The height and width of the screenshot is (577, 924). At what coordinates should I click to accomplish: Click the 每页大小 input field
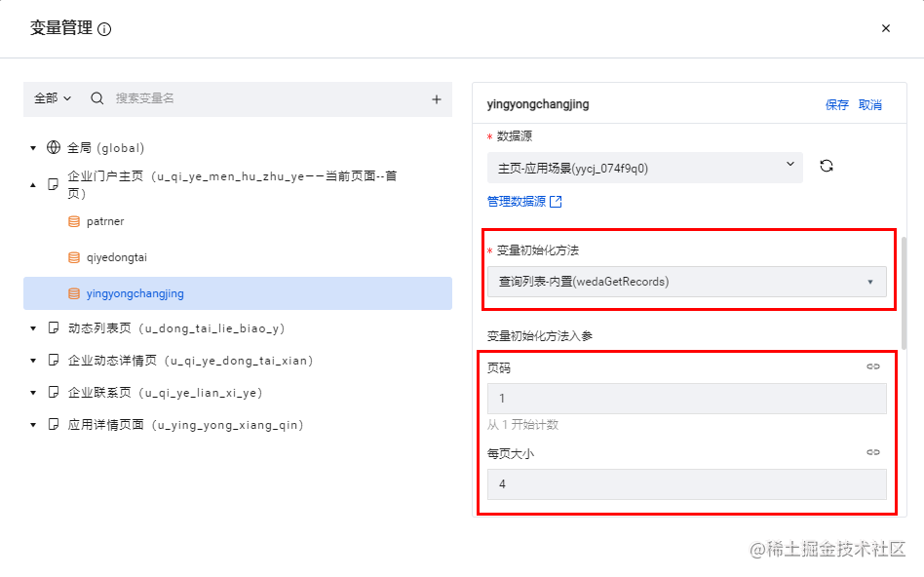coord(686,484)
